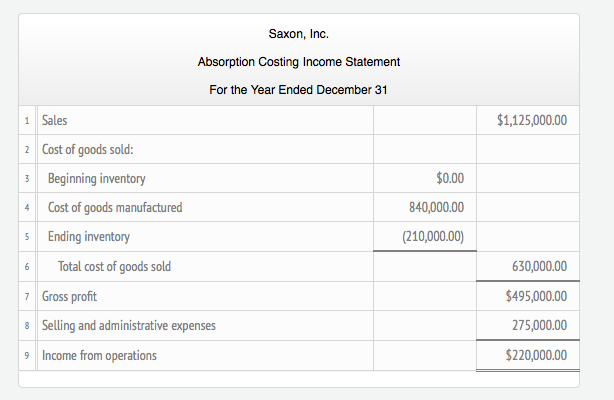Select the Total cost of goods sold label
The height and width of the screenshot is (400, 614).
(114, 267)
